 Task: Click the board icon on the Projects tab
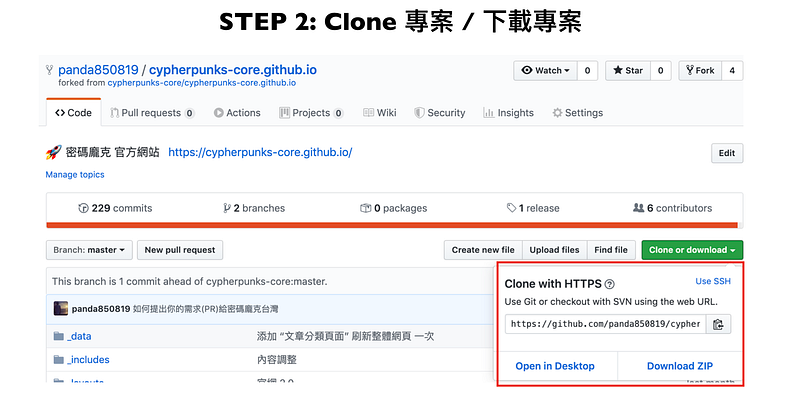[284, 113]
